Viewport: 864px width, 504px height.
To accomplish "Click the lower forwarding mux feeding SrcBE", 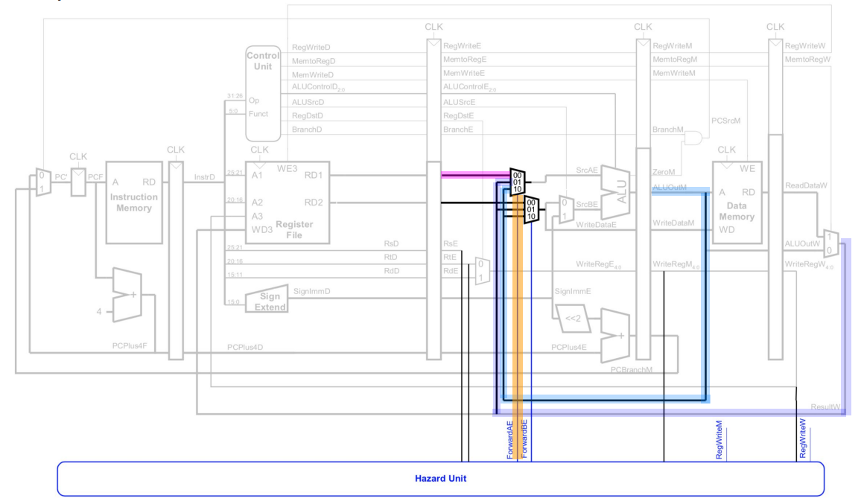I will click(530, 208).
